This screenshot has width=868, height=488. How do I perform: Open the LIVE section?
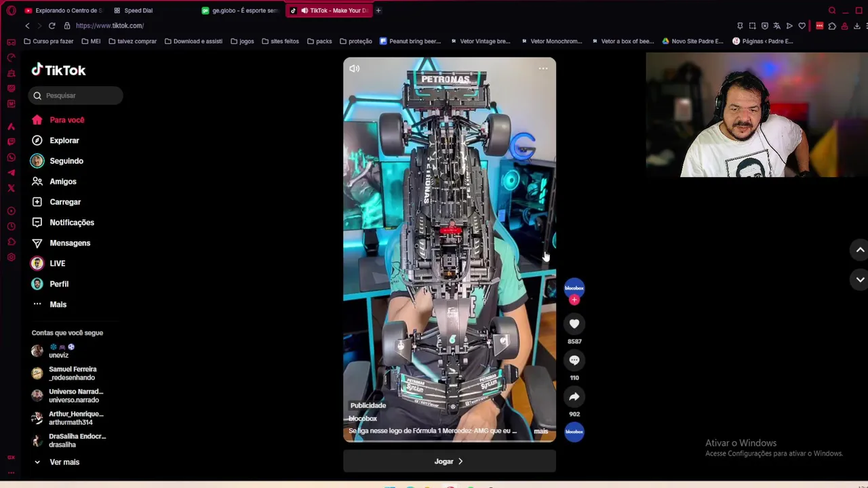pos(49,264)
